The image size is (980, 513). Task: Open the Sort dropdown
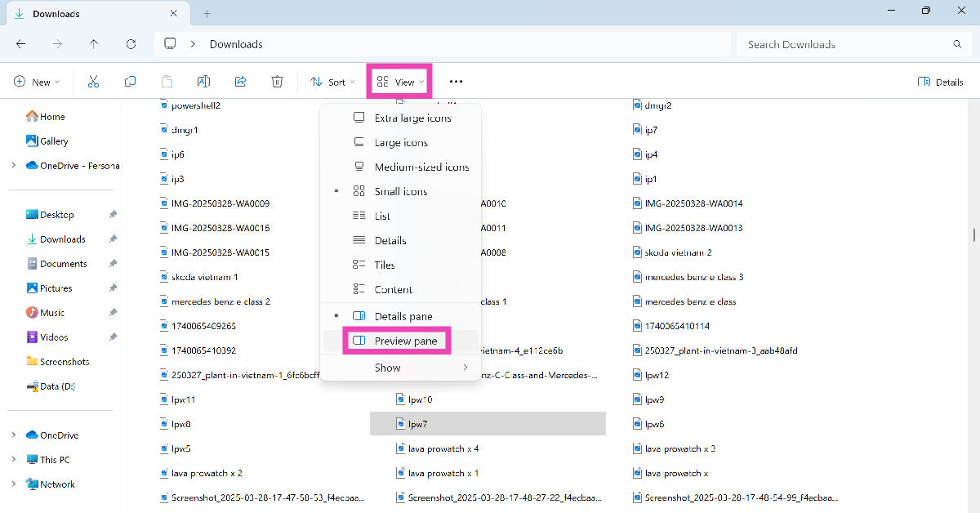[x=332, y=82]
